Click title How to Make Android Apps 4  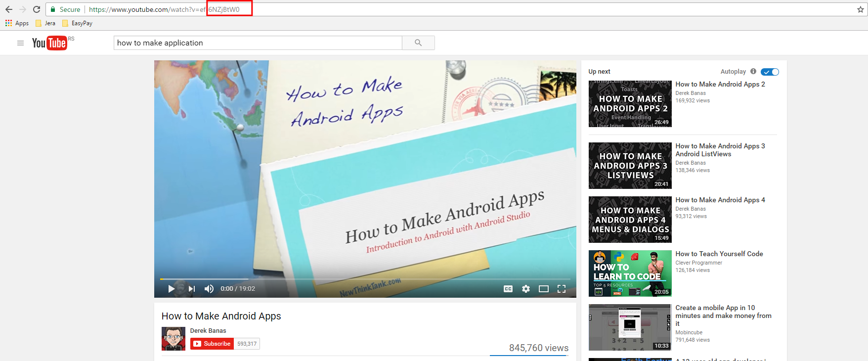pyautogui.click(x=720, y=200)
